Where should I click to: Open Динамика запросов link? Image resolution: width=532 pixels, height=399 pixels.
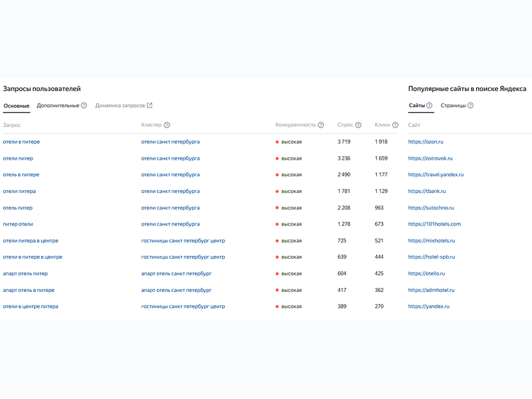[120, 106]
